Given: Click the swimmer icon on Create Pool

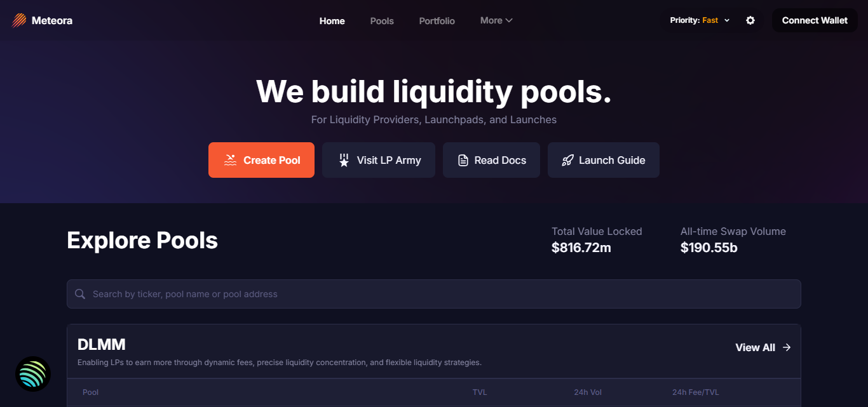Looking at the screenshot, I should point(230,160).
